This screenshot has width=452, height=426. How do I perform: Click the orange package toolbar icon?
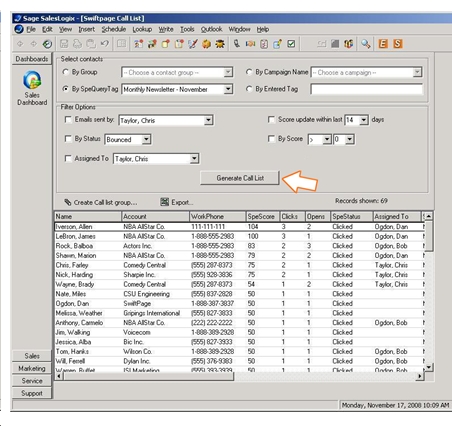206,44
